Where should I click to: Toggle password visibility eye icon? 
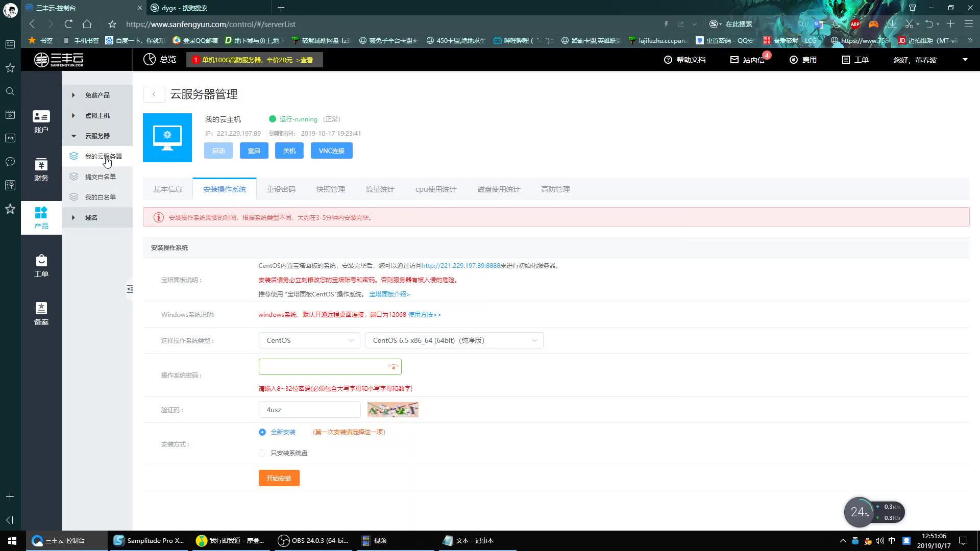[x=393, y=367]
